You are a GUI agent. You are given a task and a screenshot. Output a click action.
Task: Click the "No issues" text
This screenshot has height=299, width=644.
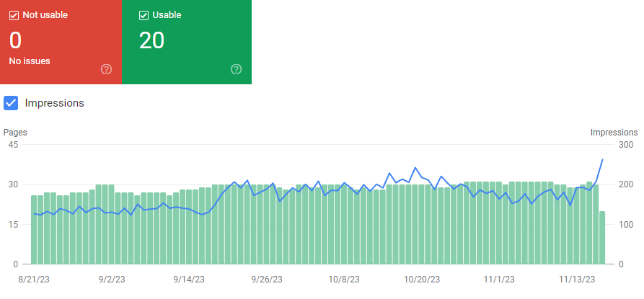[x=30, y=61]
